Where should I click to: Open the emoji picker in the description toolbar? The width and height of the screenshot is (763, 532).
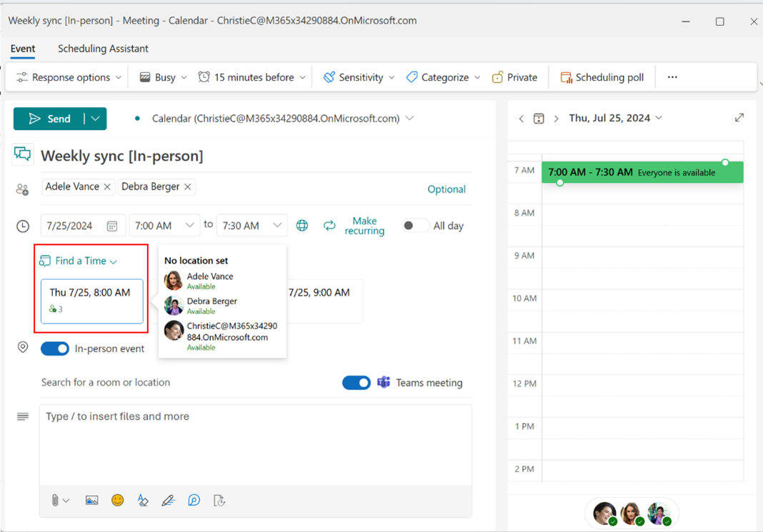117,500
